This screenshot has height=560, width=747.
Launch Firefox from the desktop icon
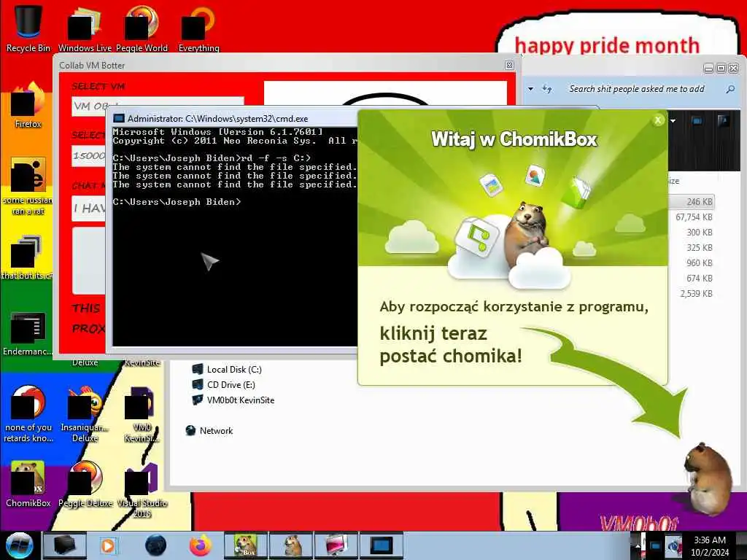pos(28,106)
